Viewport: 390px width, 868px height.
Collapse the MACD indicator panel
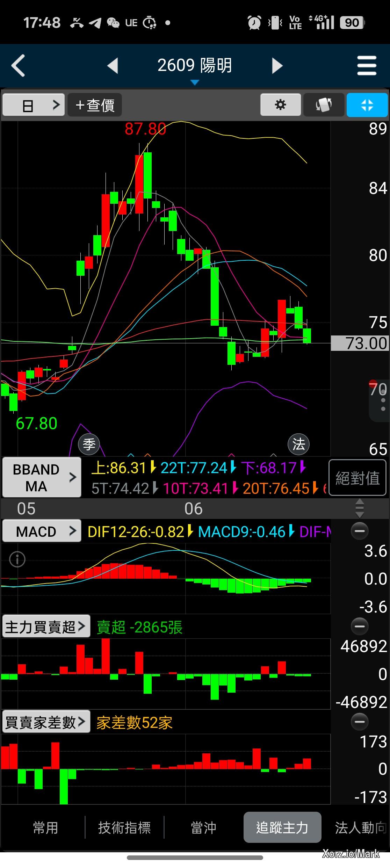point(359,531)
